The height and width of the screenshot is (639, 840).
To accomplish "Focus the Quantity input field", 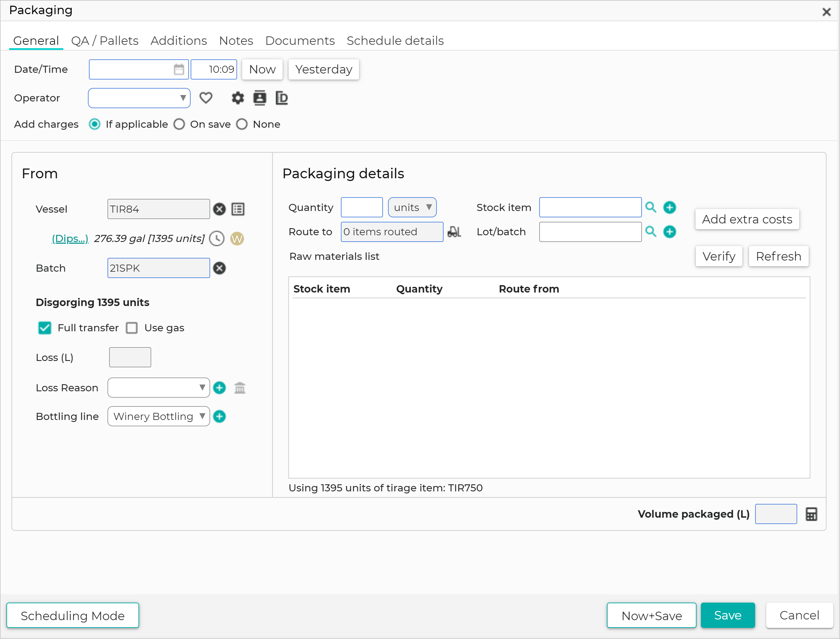I will coord(362,207).
